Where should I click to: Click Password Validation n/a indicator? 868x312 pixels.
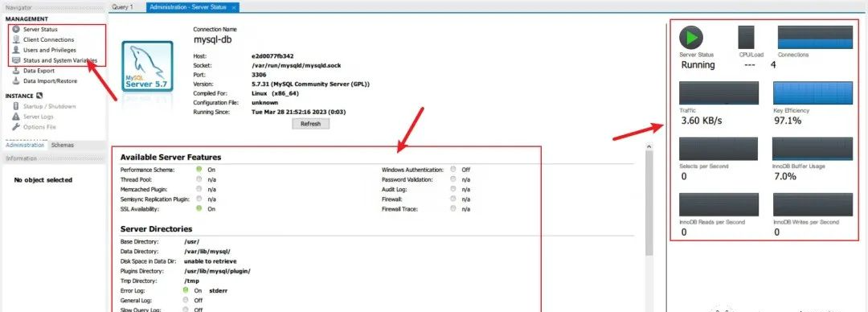pos(453,179)
